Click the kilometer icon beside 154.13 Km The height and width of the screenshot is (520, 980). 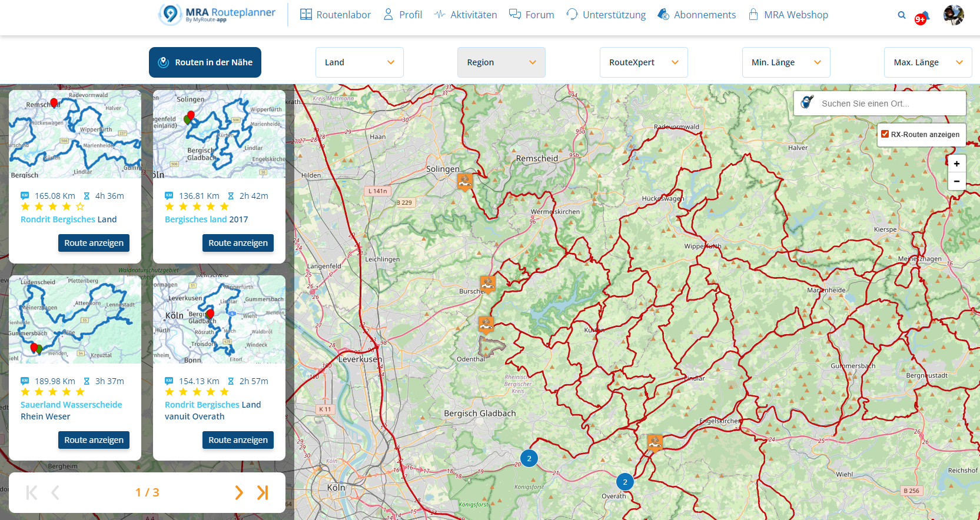click(169, 381)
